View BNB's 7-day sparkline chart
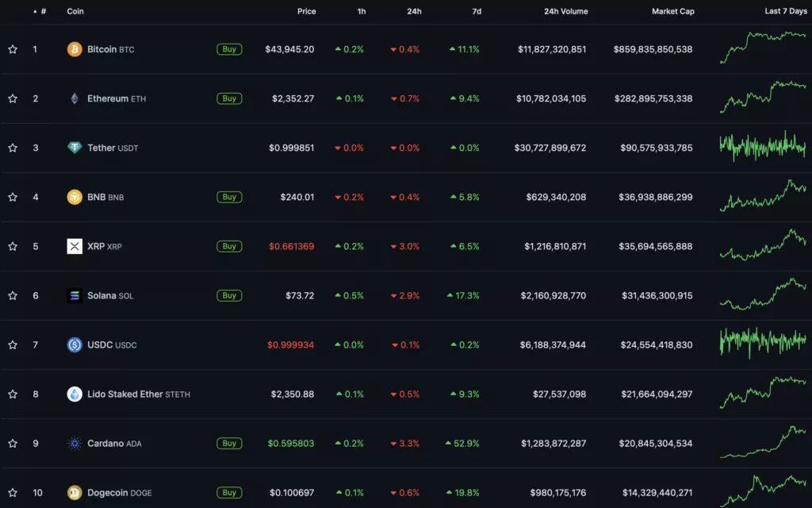 pyautogui.click(x=763, y=195)
